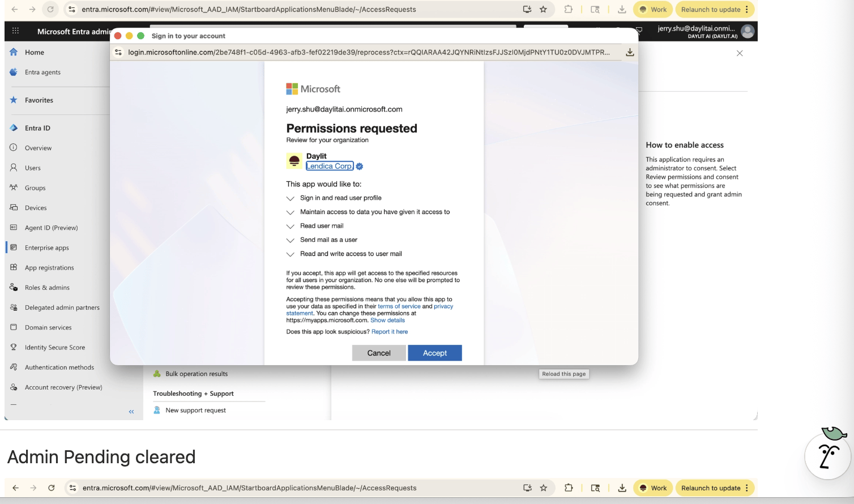Open the Lendica Corp publisher link
This screenshot has width=854, height=504.
tap(330, 166)
